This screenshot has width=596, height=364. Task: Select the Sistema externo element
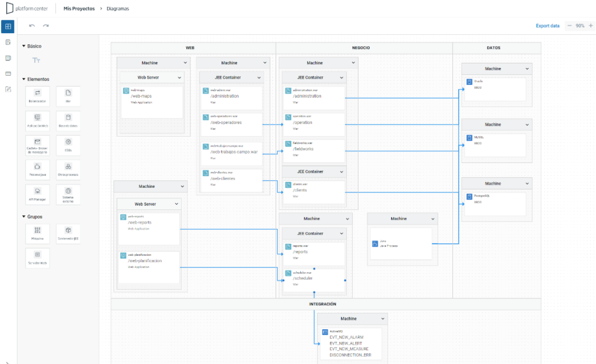[x=68, y=194]
